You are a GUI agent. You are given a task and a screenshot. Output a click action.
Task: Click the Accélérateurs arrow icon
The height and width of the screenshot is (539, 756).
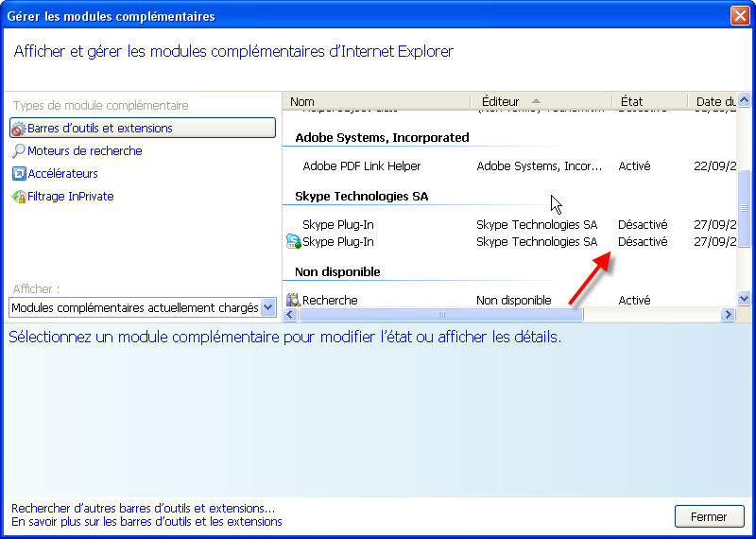[x=19, y=174]
